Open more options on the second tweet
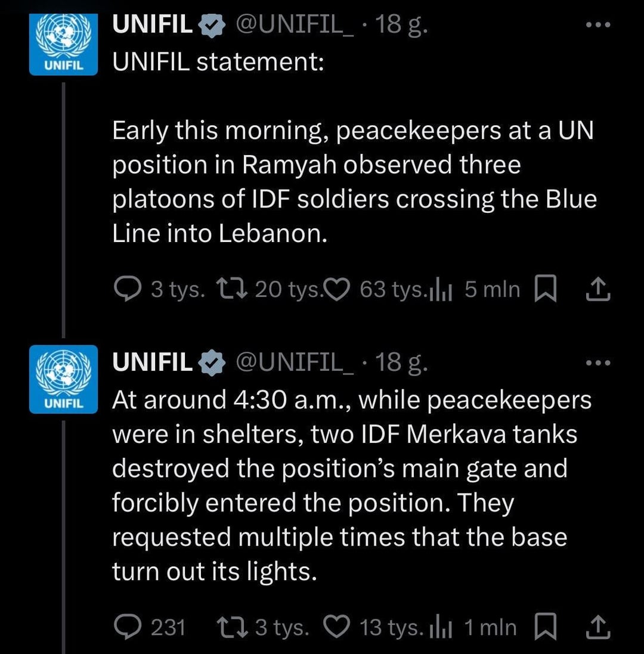This screenshot has width=644, height=654. pos(598,363)
